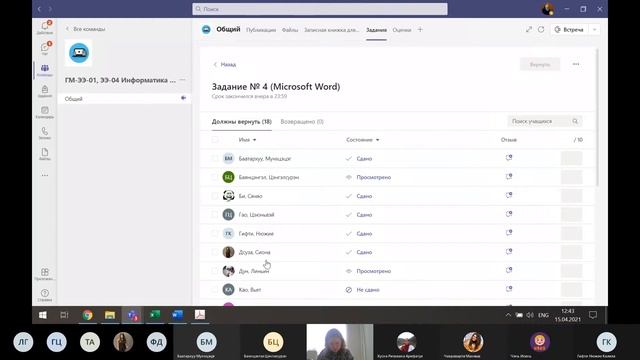Tick checkbox for ГК student Гифти
640x360 pixels.
point(215,233)
